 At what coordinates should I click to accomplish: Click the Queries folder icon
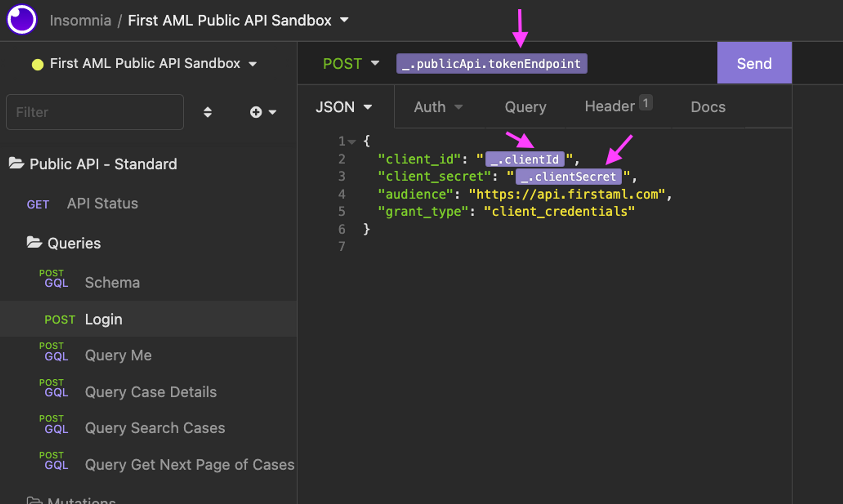35,242
